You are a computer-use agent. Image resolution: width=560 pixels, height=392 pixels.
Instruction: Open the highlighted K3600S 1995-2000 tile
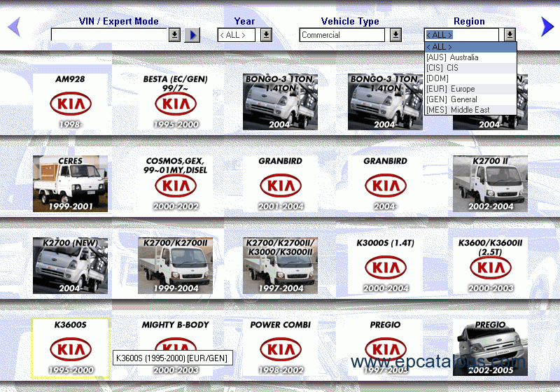point(71,348)
